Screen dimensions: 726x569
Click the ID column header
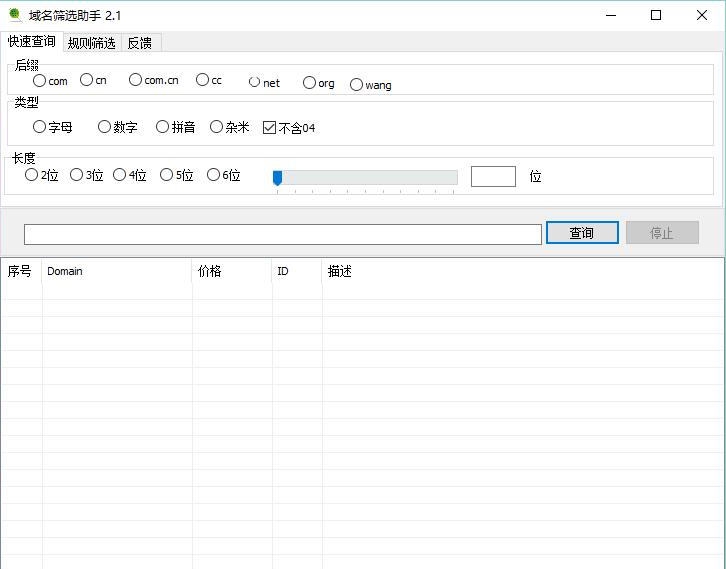pos(297,271)
